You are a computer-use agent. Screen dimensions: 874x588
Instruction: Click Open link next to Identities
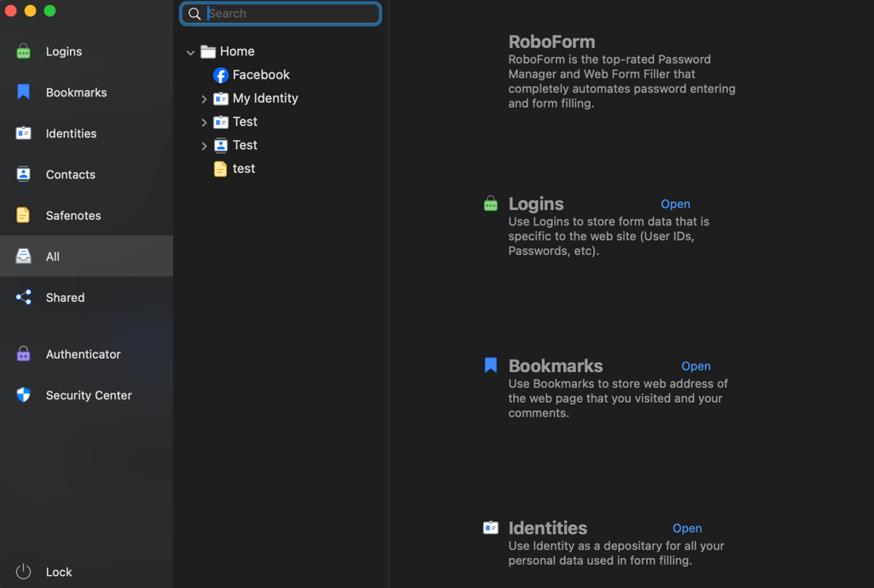[687, 528]
